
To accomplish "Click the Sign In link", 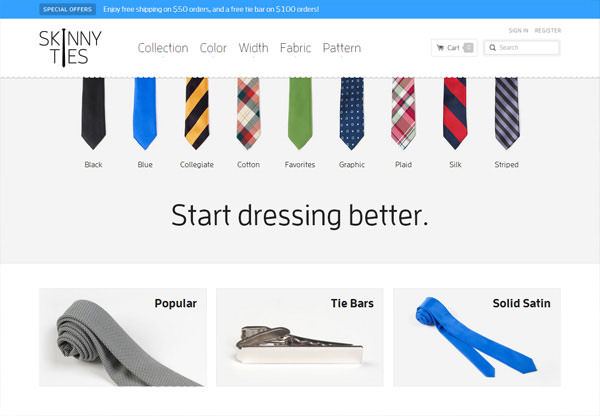I will [x=518, y=30].
